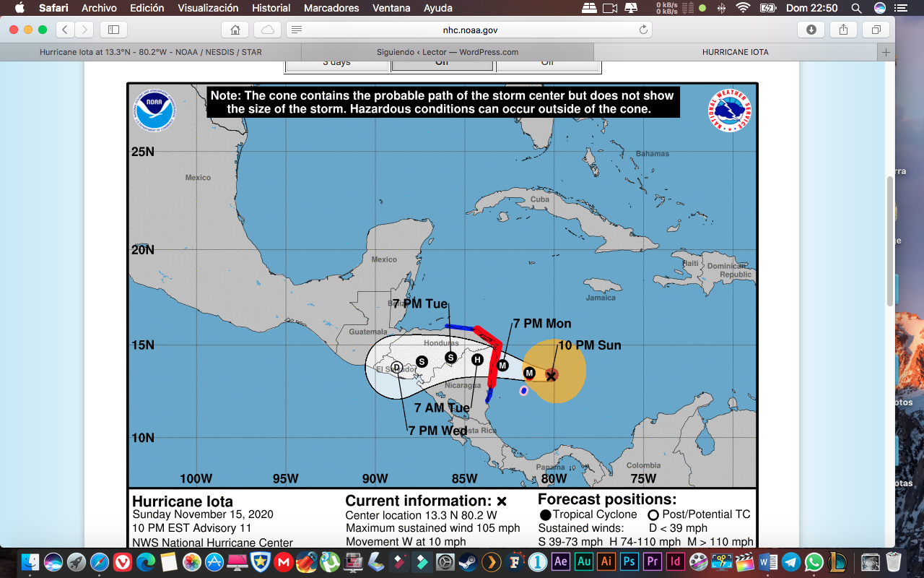Open the Share button in toolbar
Image resolution: width=924 pixels, height=578 pixels.
click(843, 30)
